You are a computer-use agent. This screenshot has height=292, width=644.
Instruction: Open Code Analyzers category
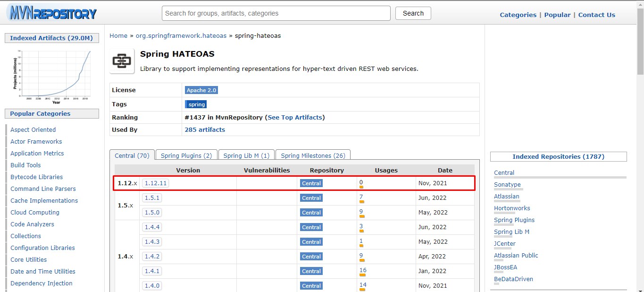point(32,224)
